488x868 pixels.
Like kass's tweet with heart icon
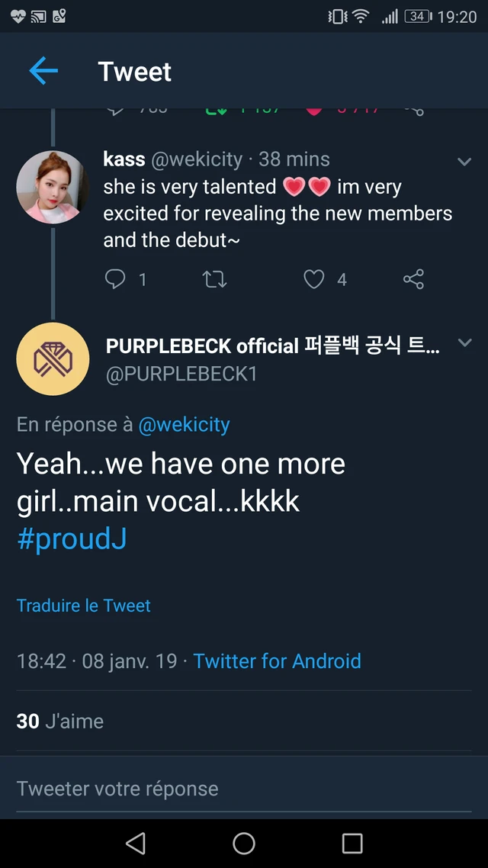coord(313,279)
